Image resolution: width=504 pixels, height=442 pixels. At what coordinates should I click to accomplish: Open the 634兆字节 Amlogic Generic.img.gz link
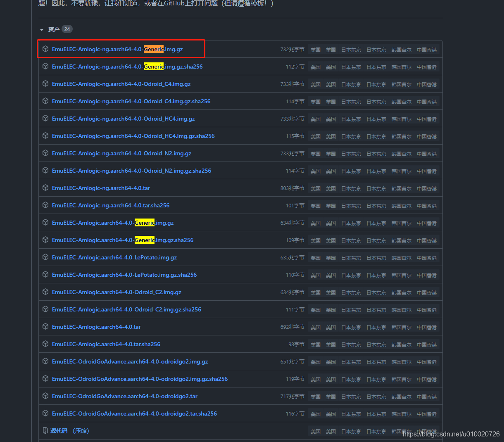(x=113, y=223)
